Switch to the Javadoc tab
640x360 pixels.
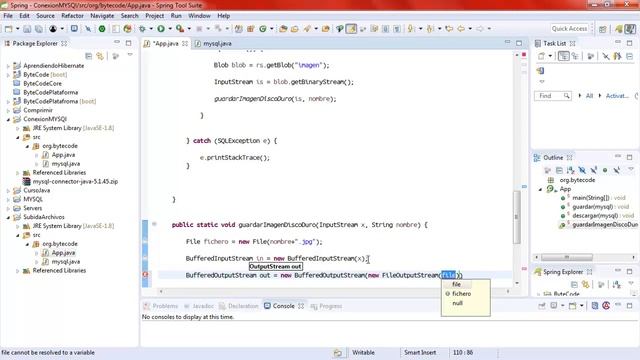tap(199, 306)
